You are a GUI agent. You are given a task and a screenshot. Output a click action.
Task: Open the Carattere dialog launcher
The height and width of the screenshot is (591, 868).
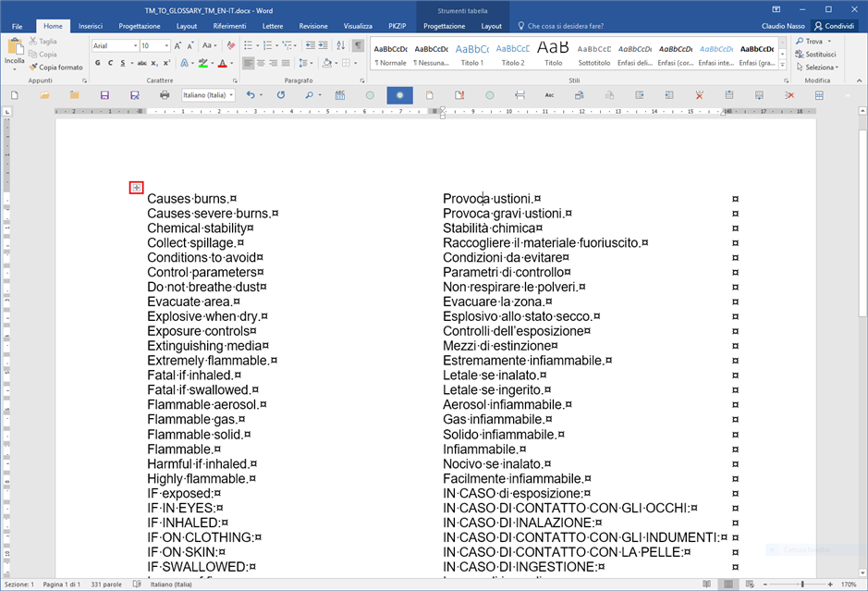click(x=235, y=80)
